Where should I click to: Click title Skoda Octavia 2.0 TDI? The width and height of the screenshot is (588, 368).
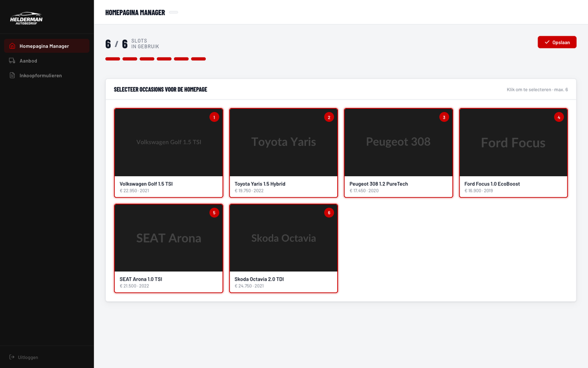pyautogui.click(x=259, y=279)
